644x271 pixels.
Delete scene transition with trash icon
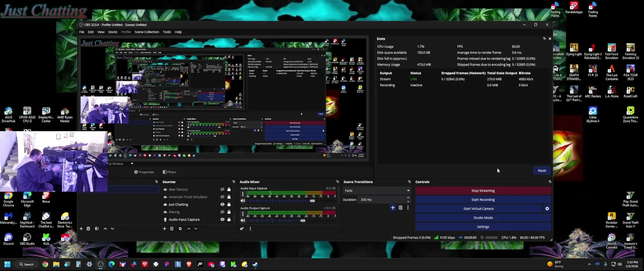click(x=400, y=207)
